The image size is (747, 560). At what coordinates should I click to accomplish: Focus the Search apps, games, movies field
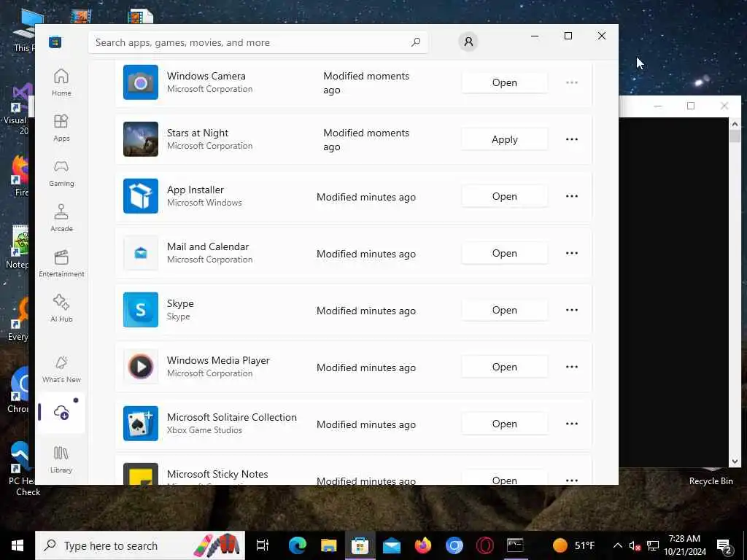258,42
